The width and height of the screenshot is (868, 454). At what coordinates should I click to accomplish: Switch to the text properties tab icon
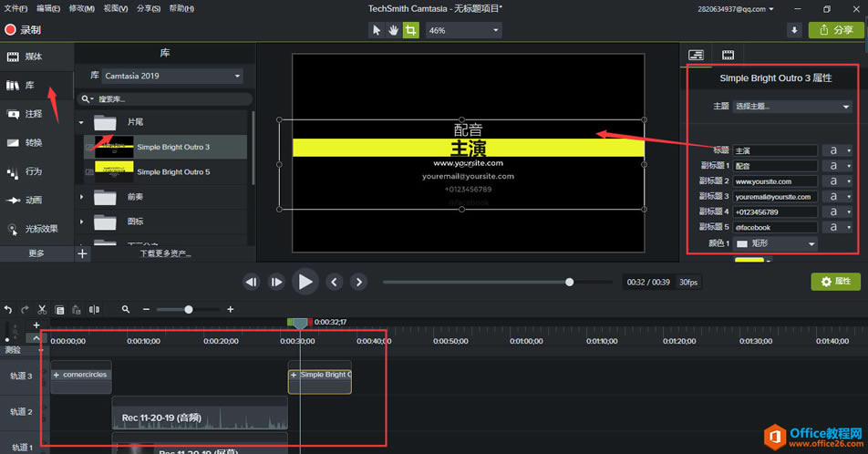pyautogui.click(x=696, y=55)
